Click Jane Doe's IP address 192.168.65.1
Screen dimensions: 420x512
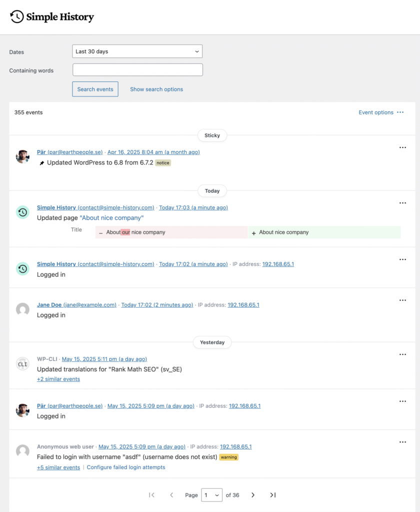pyautogui.click(x=243, y=305)
